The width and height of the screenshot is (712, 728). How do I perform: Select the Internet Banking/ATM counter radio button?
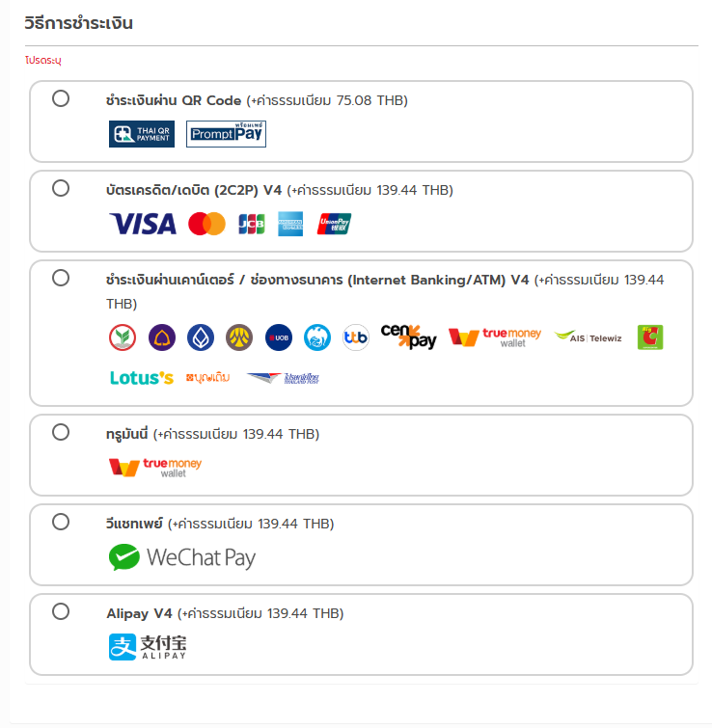tap(61, 278)
